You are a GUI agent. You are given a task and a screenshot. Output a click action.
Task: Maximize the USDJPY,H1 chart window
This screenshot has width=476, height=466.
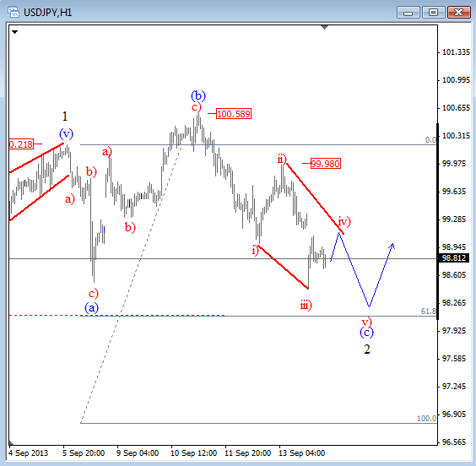click(x=433, y=13)
